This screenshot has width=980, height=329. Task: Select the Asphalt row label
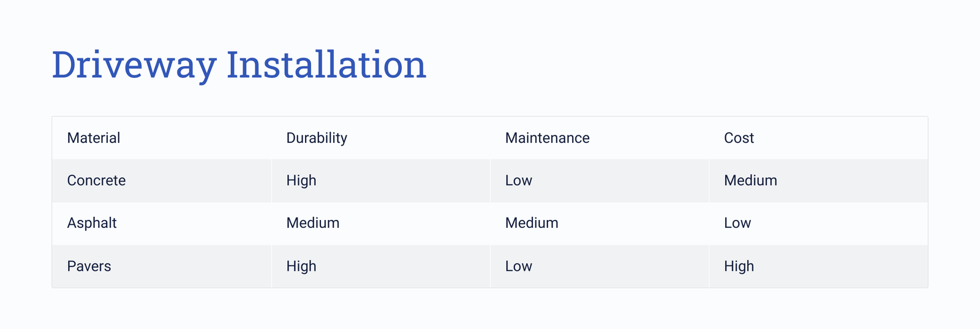[x=162, y=224]
